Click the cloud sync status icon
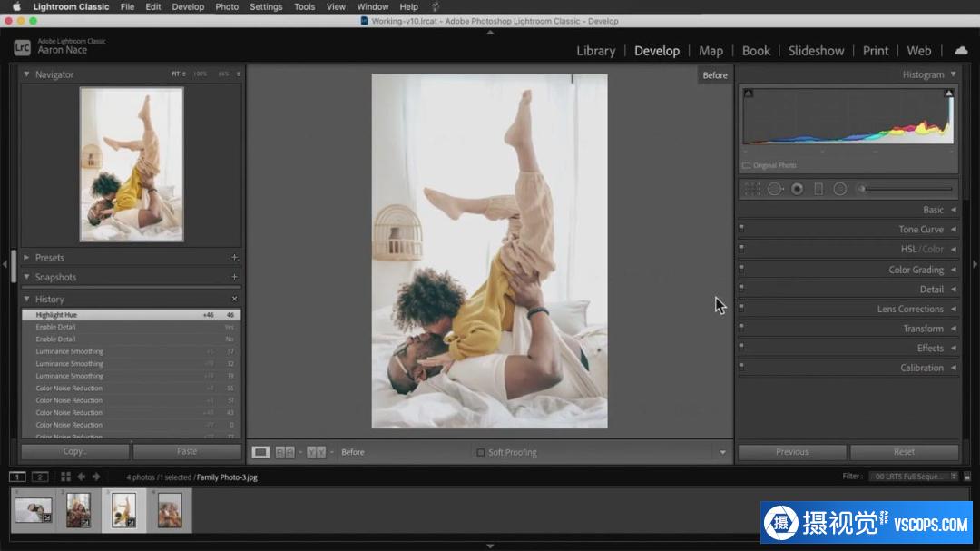980x551 pixels. [961, 51]
